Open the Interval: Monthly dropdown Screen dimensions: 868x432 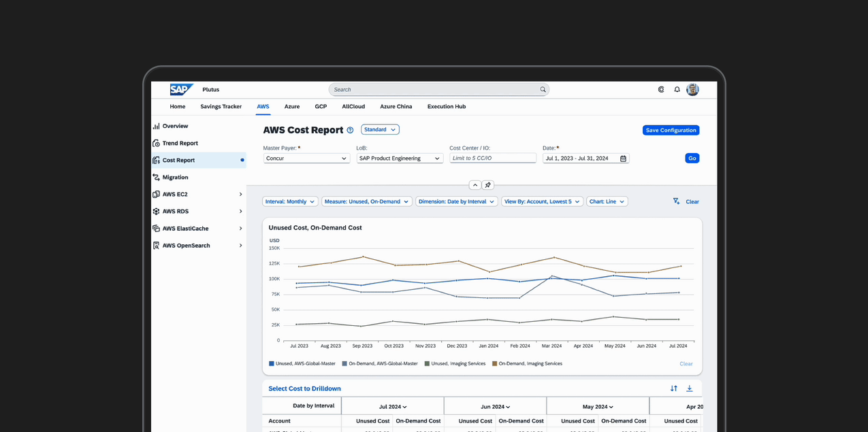pos(290,201)
